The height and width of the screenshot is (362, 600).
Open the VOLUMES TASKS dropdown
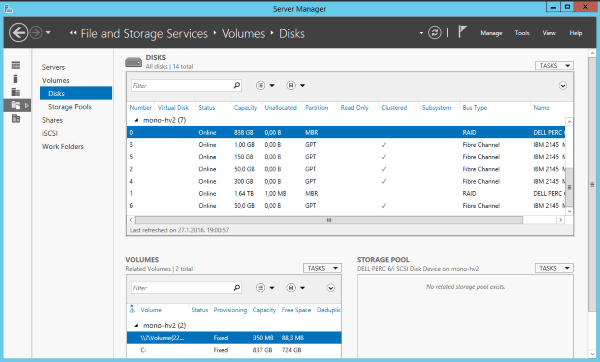[x=322, y=268]
